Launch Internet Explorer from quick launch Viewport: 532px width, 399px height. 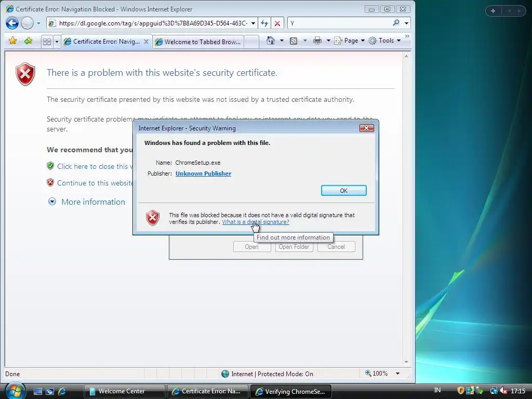coord(62,392)
